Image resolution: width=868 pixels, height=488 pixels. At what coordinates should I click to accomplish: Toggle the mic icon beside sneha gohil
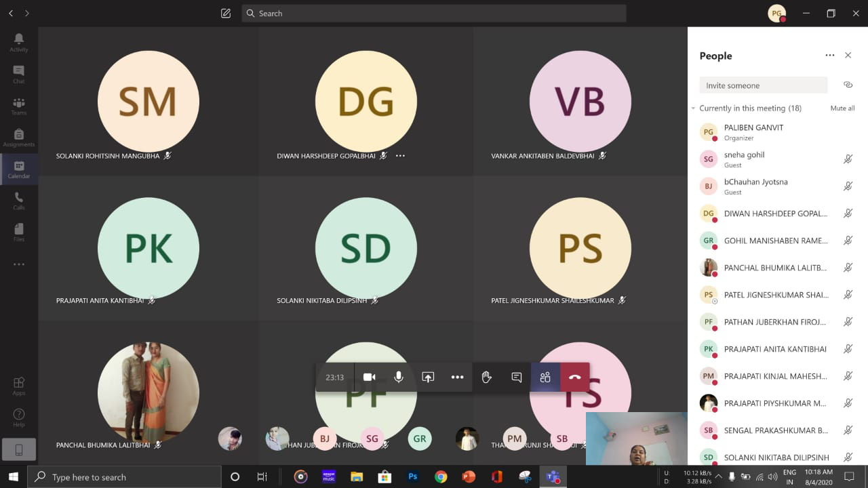coord(848,159)
